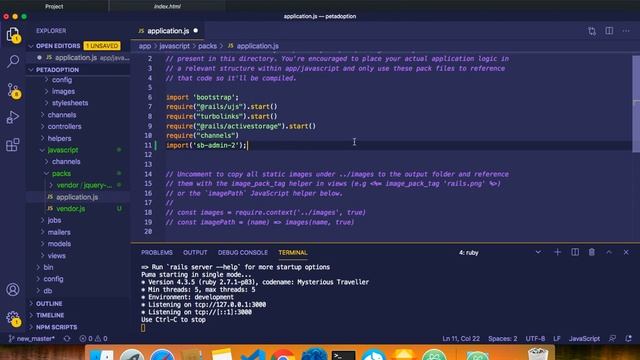Click Spaces: 2 indentation setting
The width and height of the screenshot is (640, 360).
point(502,338)
